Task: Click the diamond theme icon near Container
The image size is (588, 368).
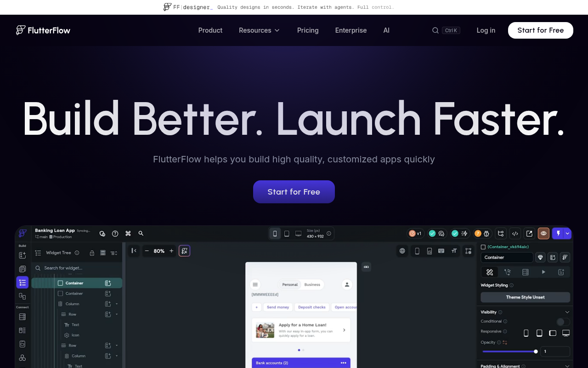Action: 541,258
